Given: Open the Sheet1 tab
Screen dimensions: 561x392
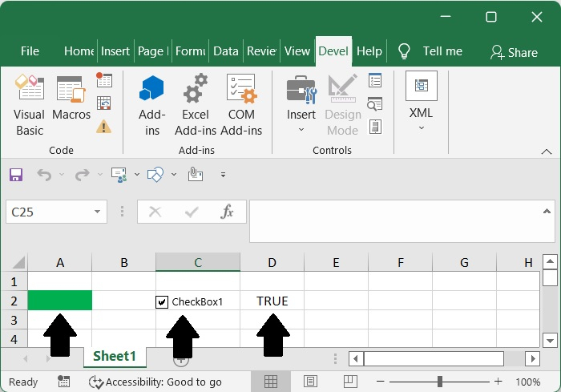Looking at the screenshot, I should coord(115,356).
